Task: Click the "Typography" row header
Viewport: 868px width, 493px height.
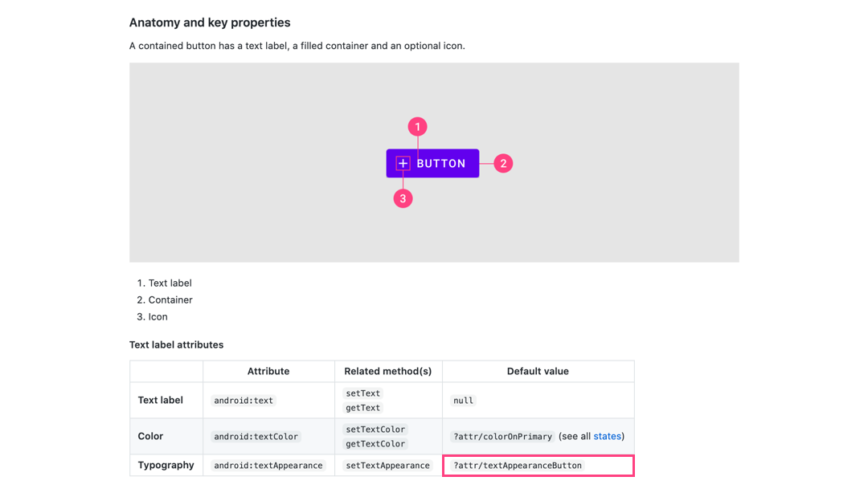Action: point(166,466)
